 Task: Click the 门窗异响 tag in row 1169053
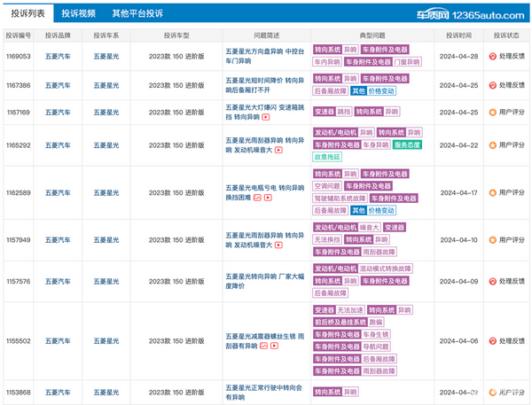point(407,62)
